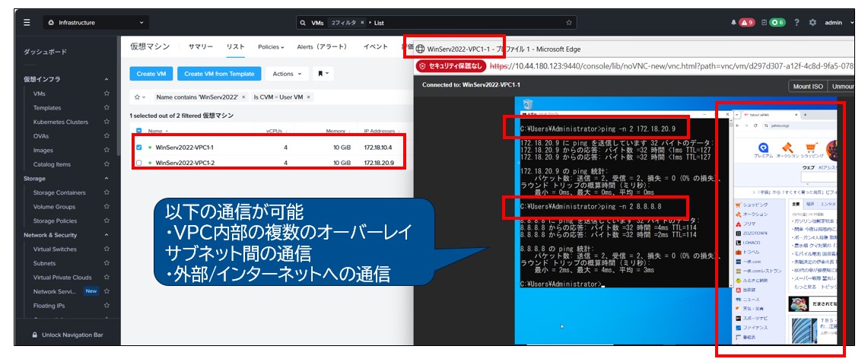Expand the Actions dropdown

point(288,74)
